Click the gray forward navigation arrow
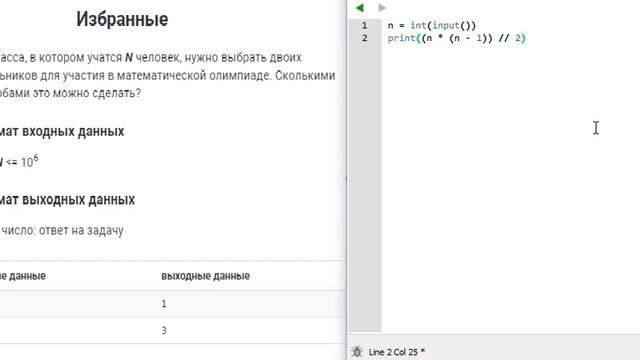 click(x=382, y=8)
